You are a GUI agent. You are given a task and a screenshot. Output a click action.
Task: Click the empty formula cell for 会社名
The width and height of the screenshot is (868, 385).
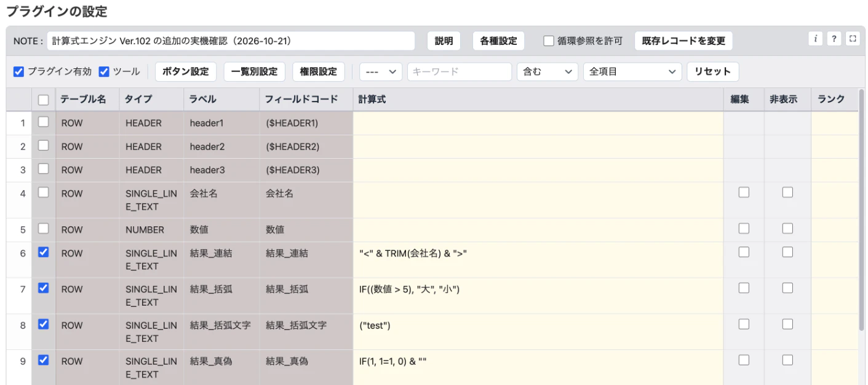[x=538, y=200]
